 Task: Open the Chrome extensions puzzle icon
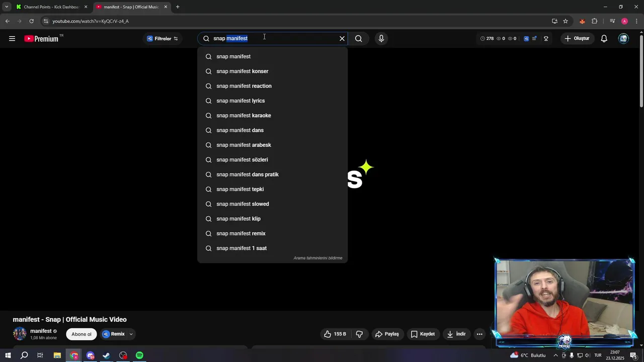coord(595,21)
